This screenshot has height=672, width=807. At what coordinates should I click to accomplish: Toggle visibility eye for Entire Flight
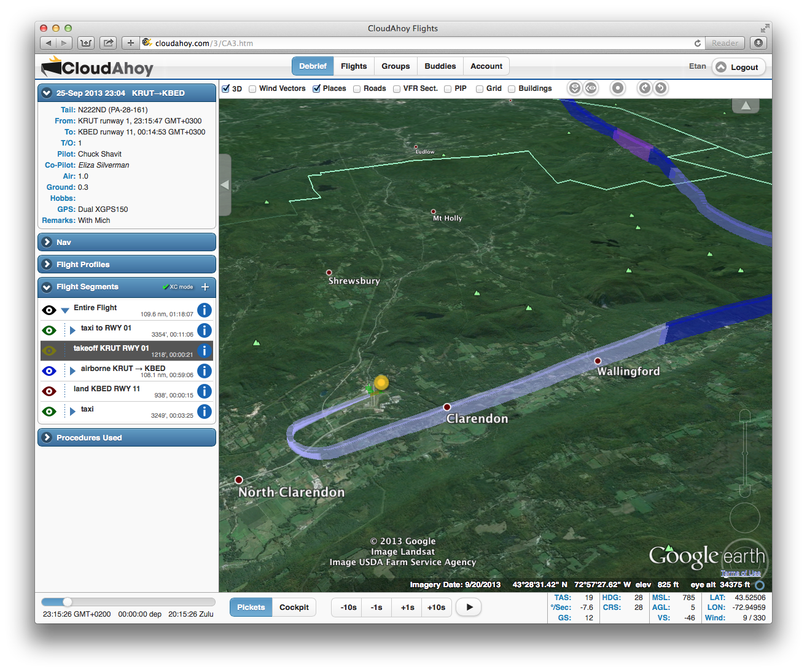coord(49,310)
